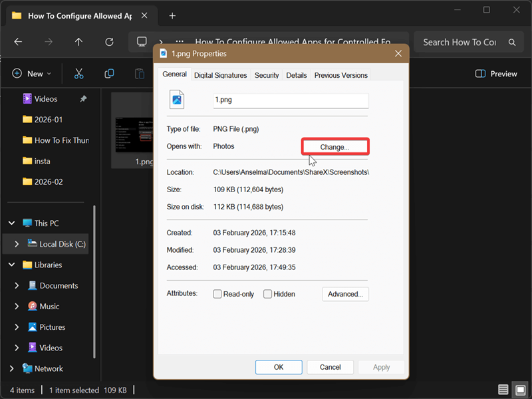Open a new Explorer tab with plus icon

(x=172, y=15)
